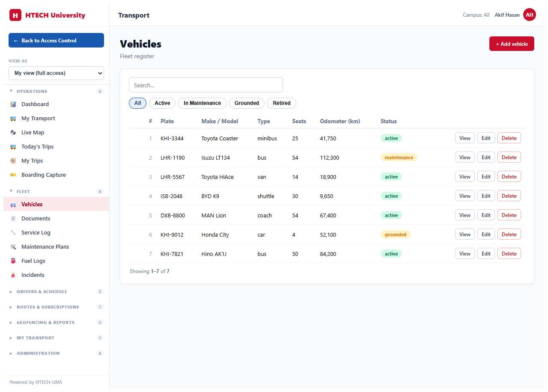Click the Showing 1–7 of 7 text

pos(149,271)
